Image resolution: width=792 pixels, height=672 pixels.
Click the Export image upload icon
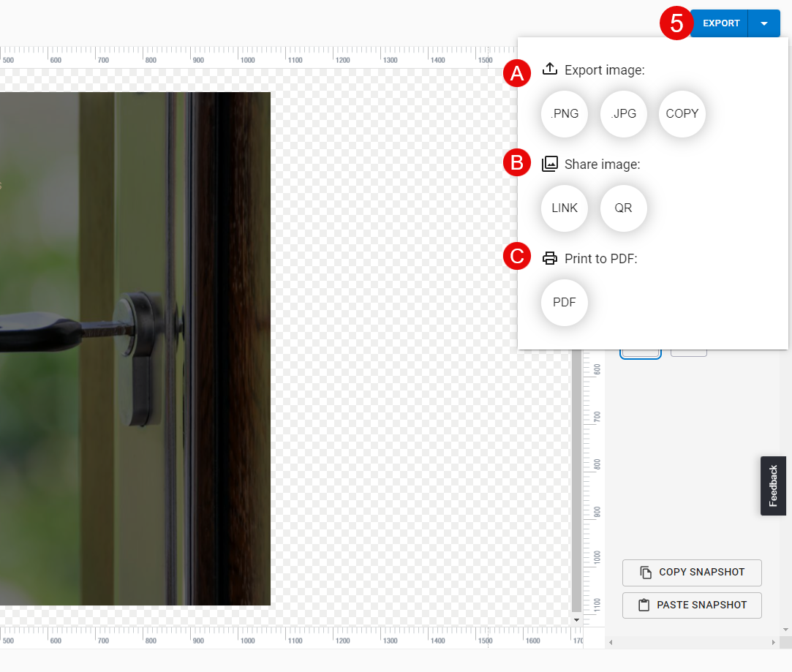point(549,69)
